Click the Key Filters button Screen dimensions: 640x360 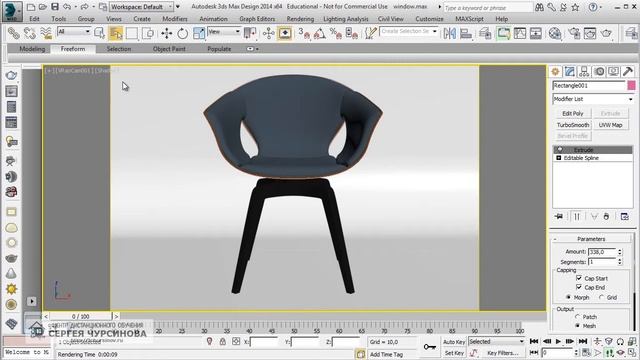click(502, 353)
